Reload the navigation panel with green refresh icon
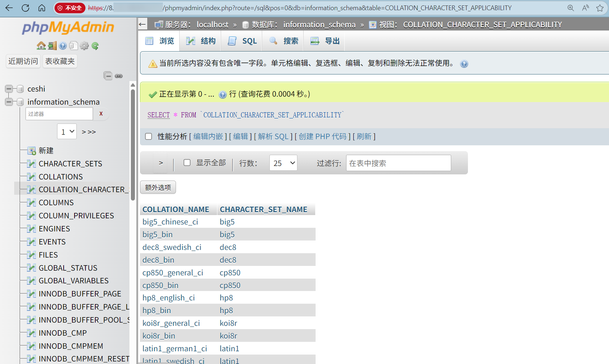Viewport: 609px width, 364px height. coord(95,45)
